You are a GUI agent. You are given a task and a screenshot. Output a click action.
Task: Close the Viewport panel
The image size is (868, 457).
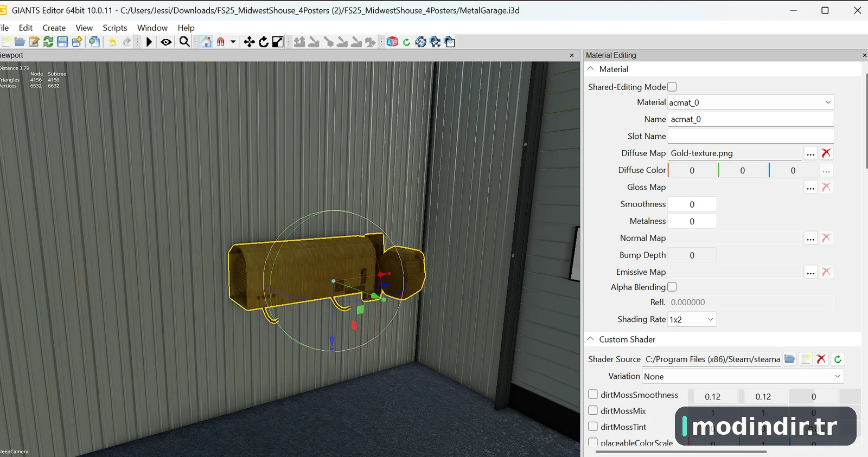point(572,55)
